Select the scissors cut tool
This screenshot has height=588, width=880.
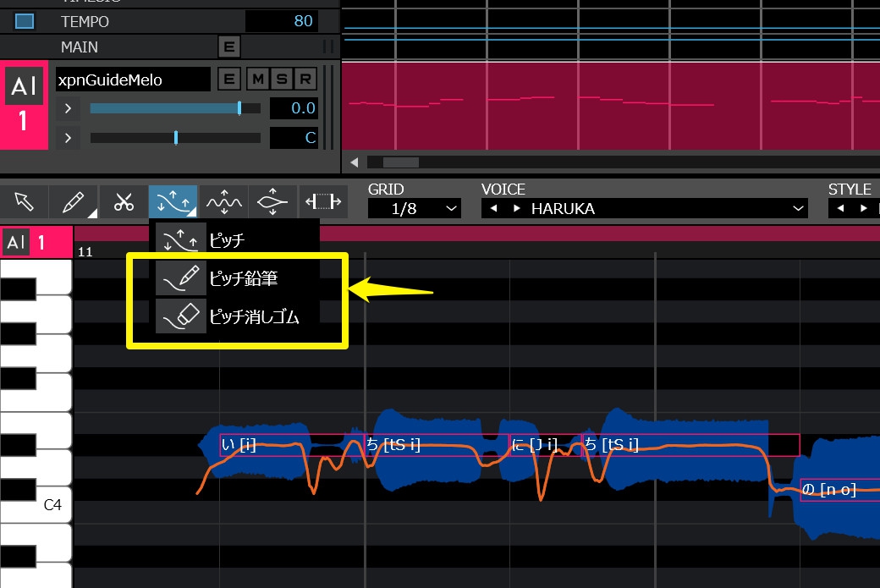[x=124, y=201]
